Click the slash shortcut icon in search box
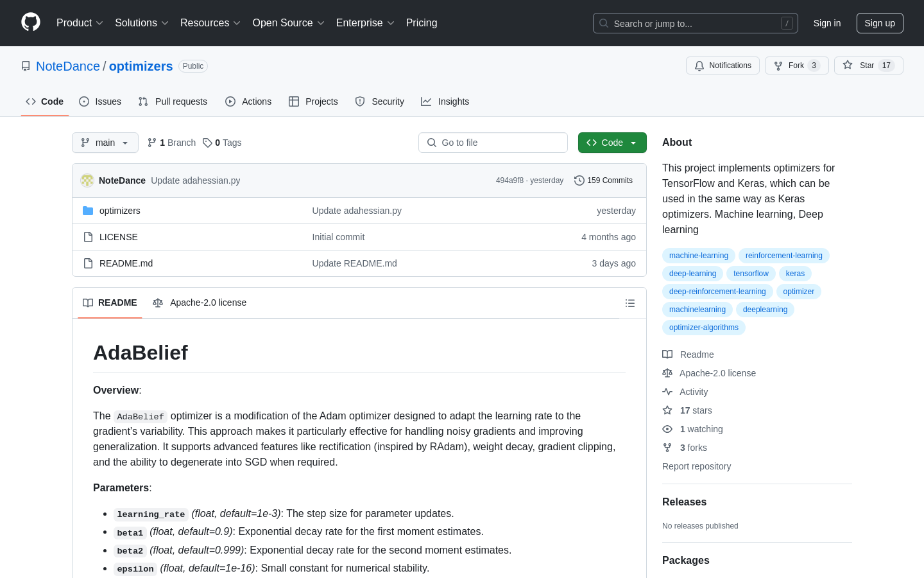 [x=787, y=23]
